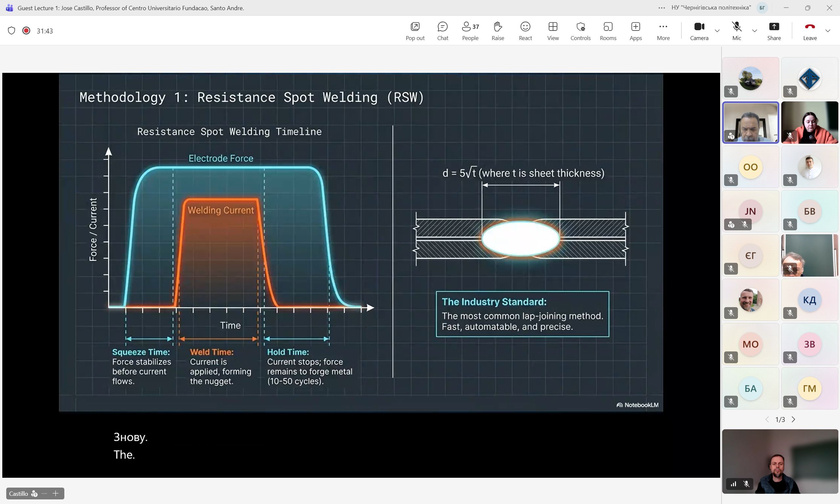Expand the Leave options dropdown arrow
The width and height of the screenshot is (840, 504).
click(x=828, y=31)
